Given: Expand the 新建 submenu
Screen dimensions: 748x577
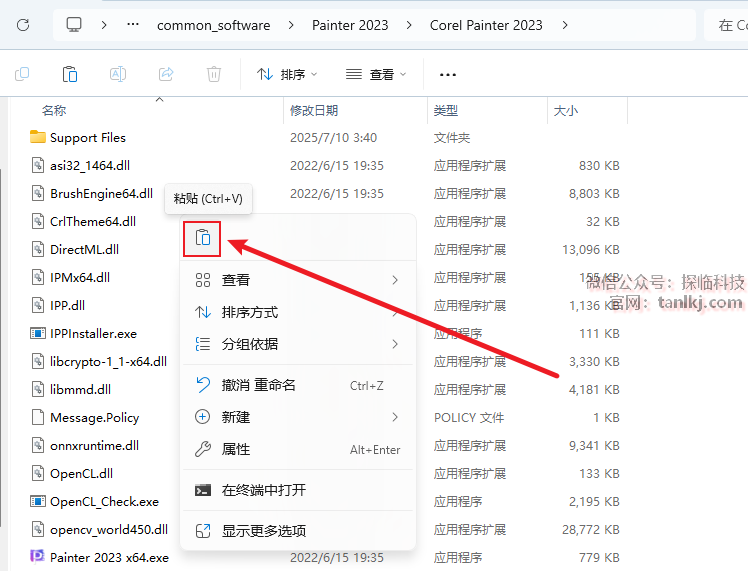Looking at the screenshot, I should [x=297, y=417].
